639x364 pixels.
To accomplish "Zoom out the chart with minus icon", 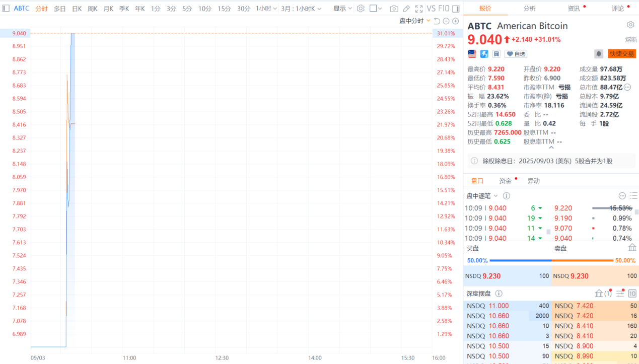I will pos(446,21).
